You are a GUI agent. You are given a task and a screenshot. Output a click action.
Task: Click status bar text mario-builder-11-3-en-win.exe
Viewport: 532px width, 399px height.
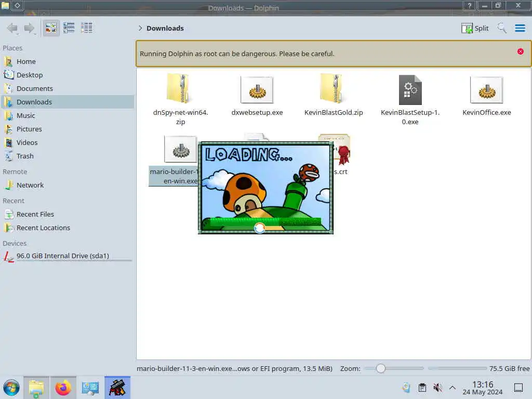pos(234,368)
